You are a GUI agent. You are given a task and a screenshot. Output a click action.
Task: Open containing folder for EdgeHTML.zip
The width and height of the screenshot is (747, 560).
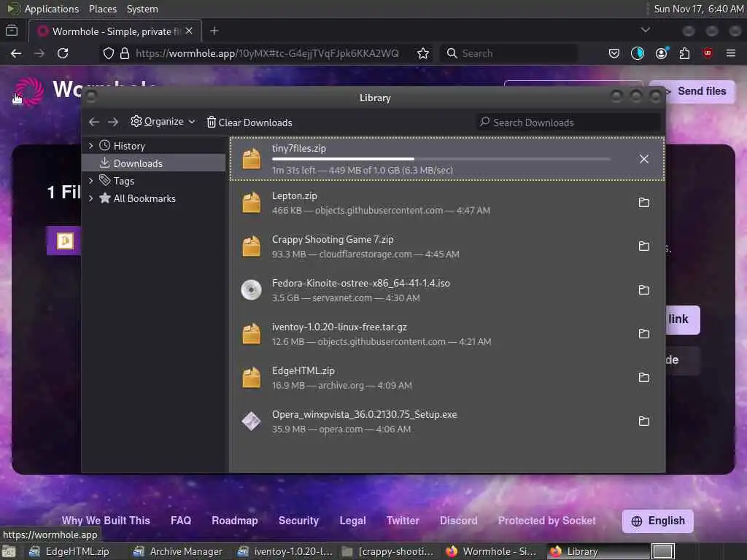643,378
